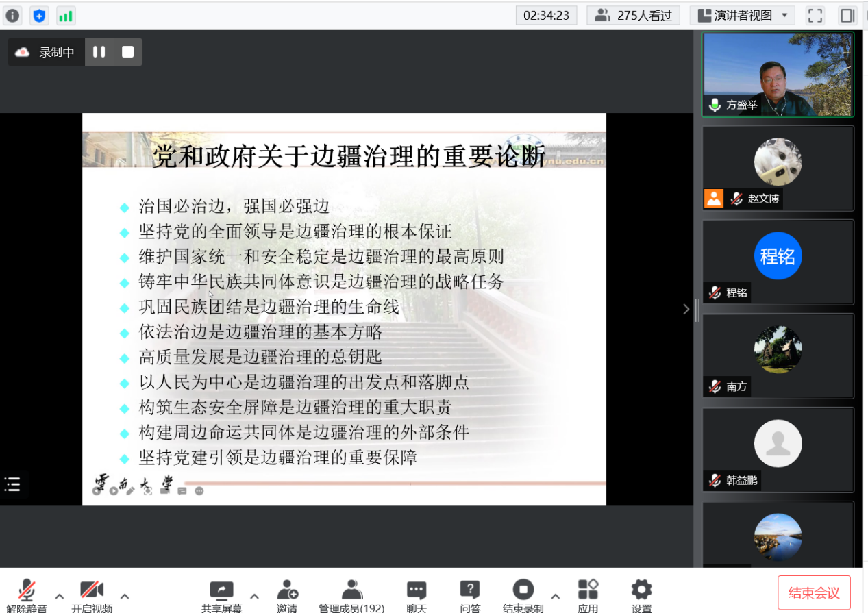
Task: Toggle the side panel layout icon
Action: pyautogui.click(x=848, y=15)
